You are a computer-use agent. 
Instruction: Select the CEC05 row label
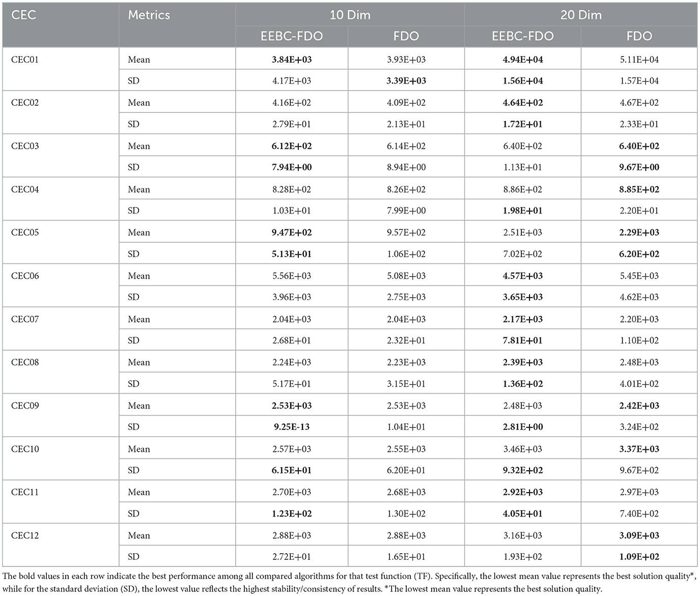coord(25,232)
